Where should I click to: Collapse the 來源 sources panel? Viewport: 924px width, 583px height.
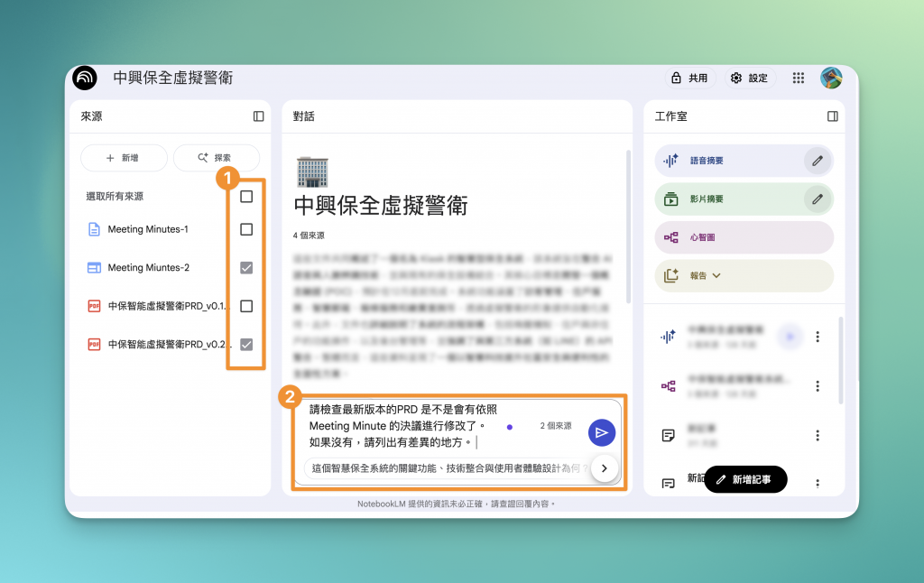point(259,116)
